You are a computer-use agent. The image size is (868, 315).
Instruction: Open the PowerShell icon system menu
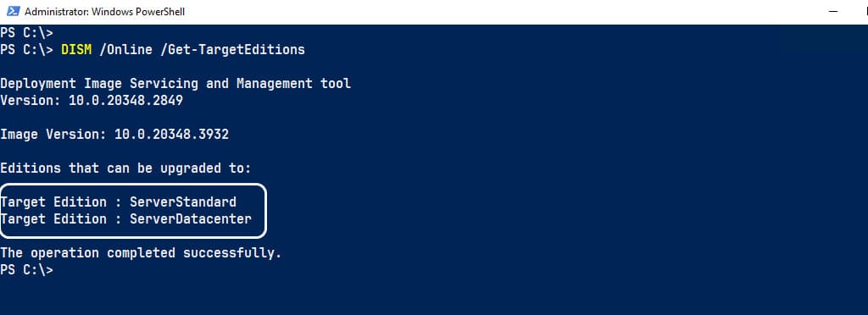click(x=14, y=12)
